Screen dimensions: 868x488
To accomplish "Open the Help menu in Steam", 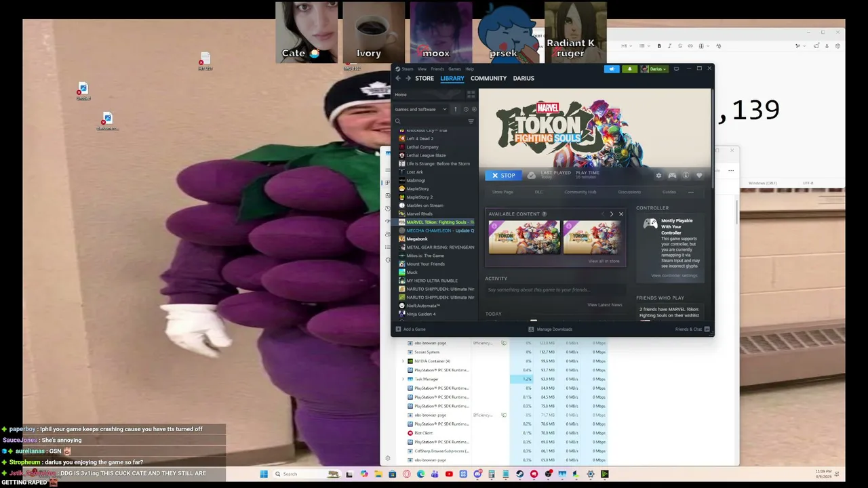I will click(x=469, y=69).
